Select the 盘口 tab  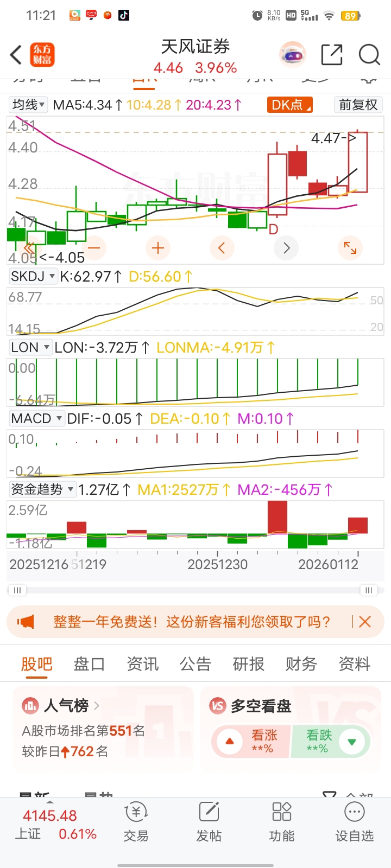[89, 664]
